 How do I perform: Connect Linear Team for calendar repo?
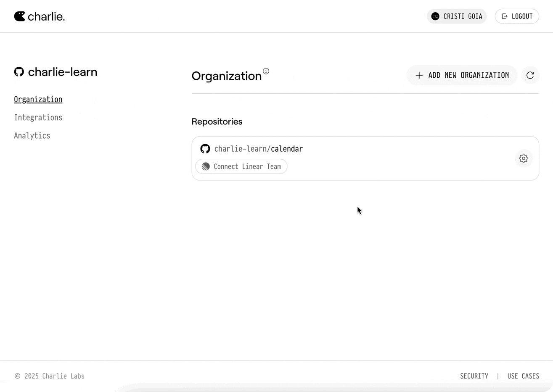coord(241,166)
